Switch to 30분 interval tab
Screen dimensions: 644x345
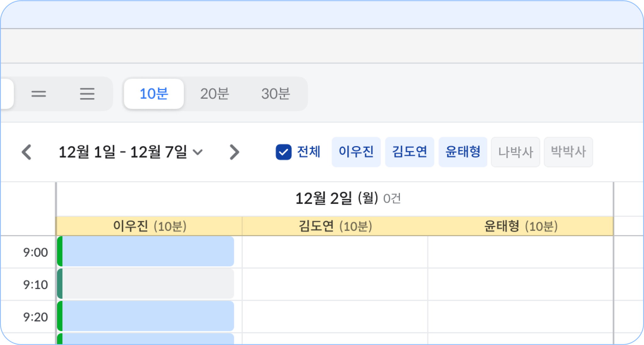pos(275,94)
